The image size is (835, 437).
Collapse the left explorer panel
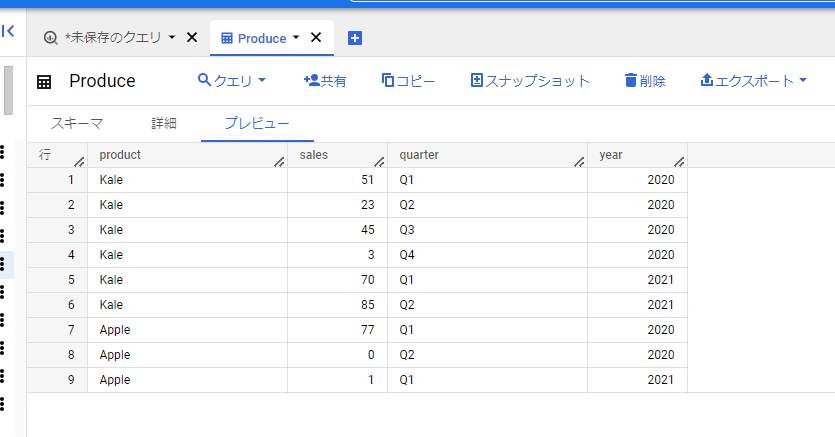click(x=8, y=31)
